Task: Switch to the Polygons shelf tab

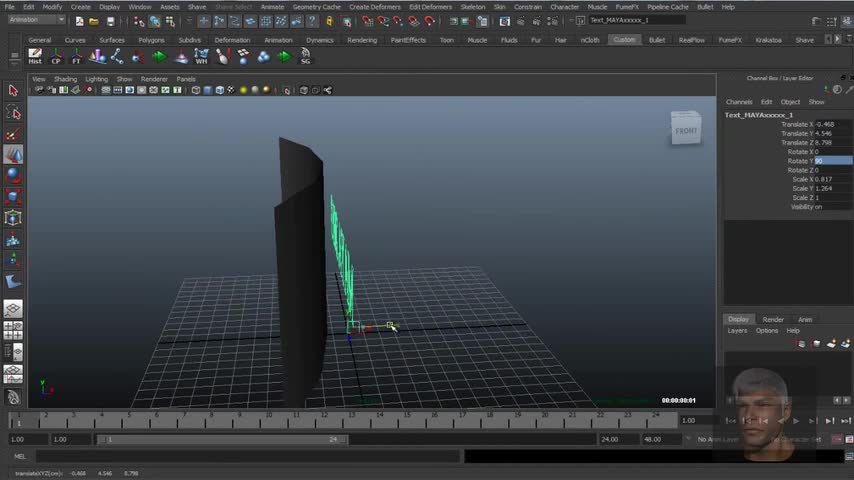Action: [x=151, y=40]
